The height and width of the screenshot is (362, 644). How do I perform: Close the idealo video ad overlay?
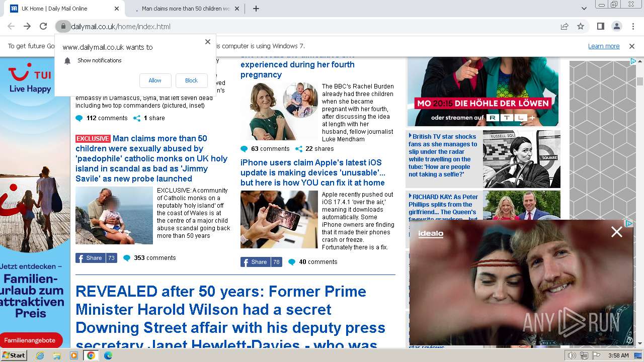(x=616, y=232)
